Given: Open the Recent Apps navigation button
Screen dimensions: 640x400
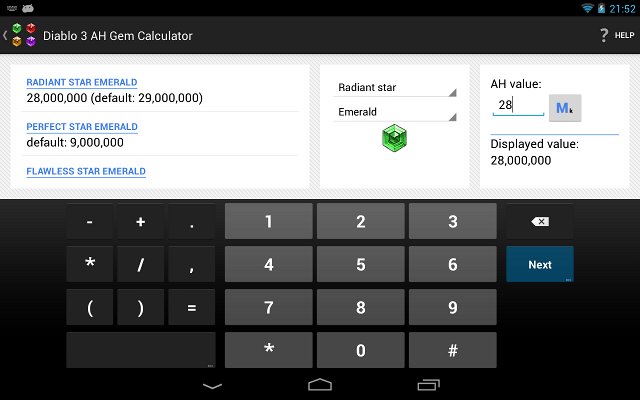Looking at the screenshot, I should tap(428, 384).
